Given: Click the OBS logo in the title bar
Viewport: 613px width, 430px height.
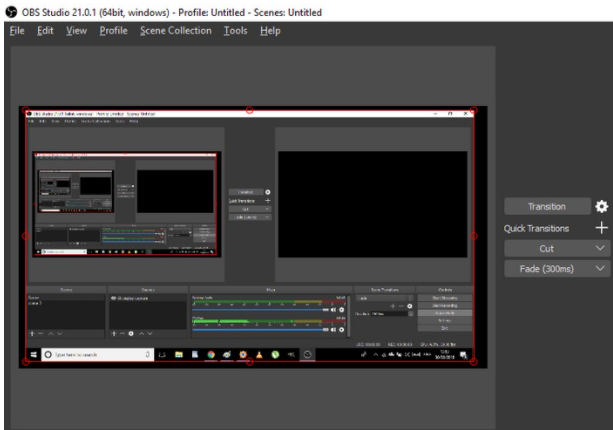Looking at the screenshot, I should click(11, 12).
